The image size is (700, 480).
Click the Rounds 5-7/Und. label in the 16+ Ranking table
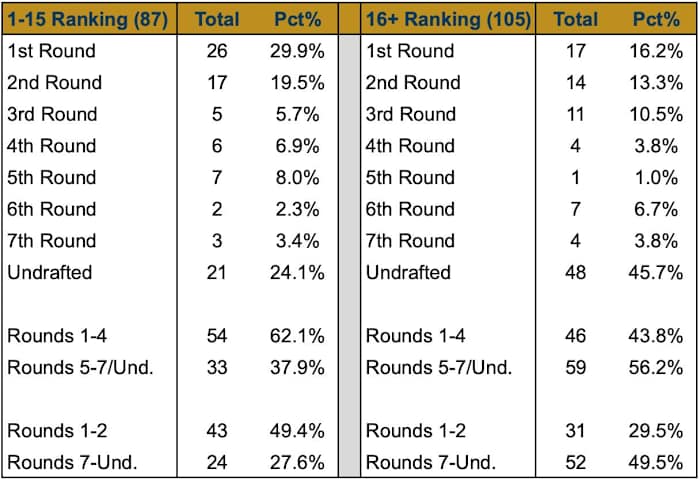(439, 368)
